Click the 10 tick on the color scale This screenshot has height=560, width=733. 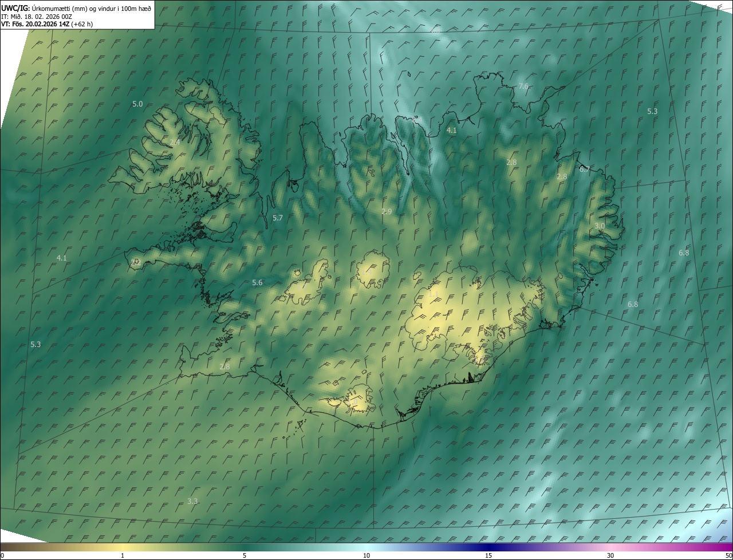pyautogui.click(x=366, y=556)
